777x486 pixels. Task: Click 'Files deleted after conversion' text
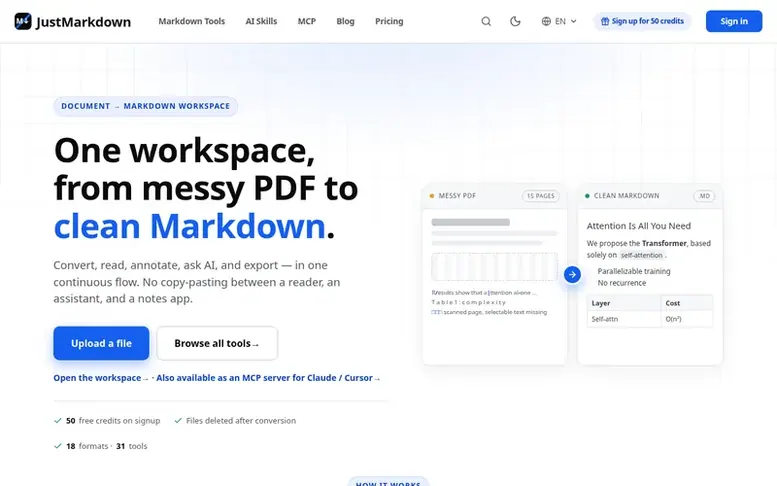pos(241,421)
